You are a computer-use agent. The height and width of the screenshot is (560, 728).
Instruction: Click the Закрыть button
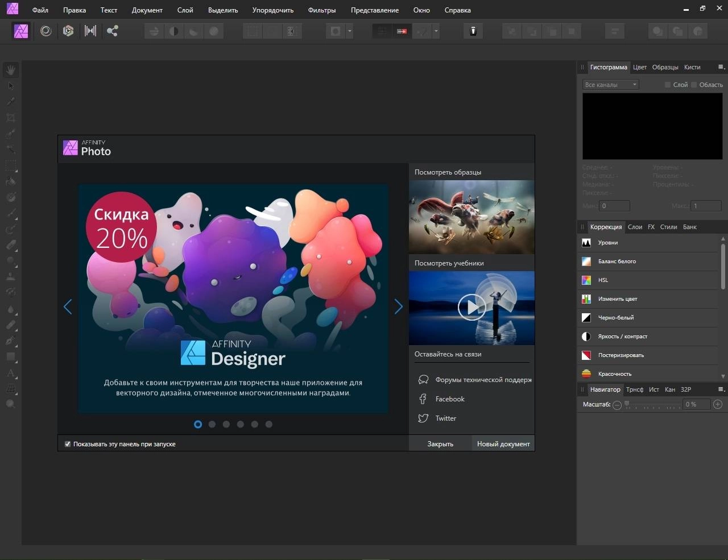pos(440,444)
